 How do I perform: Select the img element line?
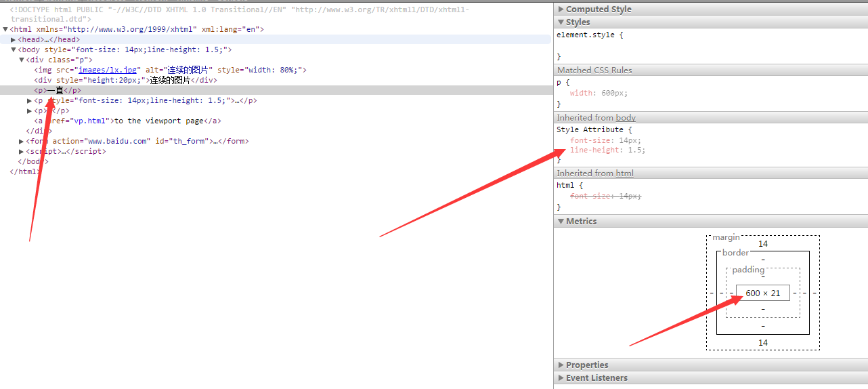coord(171,70)
